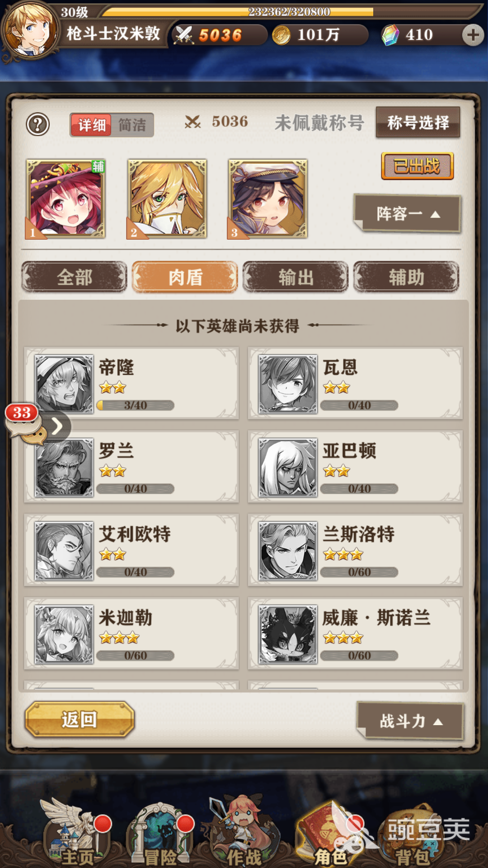The image size is (488, 868).
Task: Select the red-haired witch hero in slot 1
Action: click(x=66, y=198)
